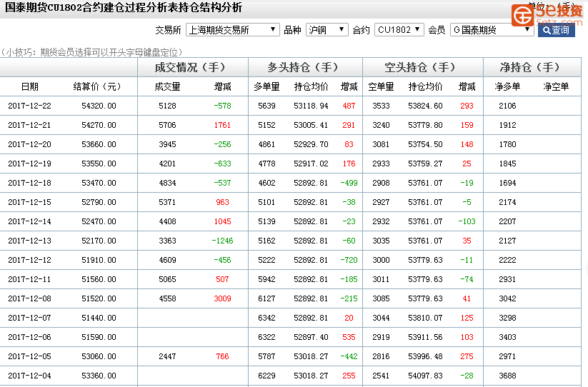
Task: Click the 净持仓（手） group header
Action: click(530, 67)
